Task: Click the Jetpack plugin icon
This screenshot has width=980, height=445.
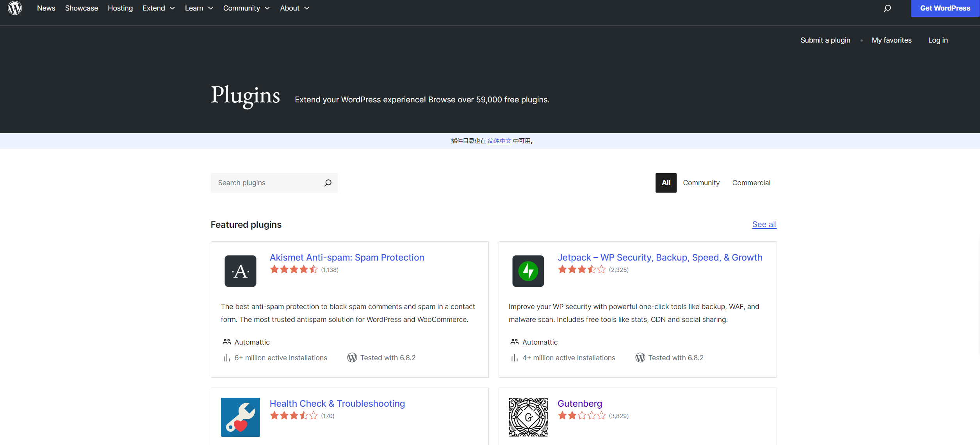Action: point(528,271)
